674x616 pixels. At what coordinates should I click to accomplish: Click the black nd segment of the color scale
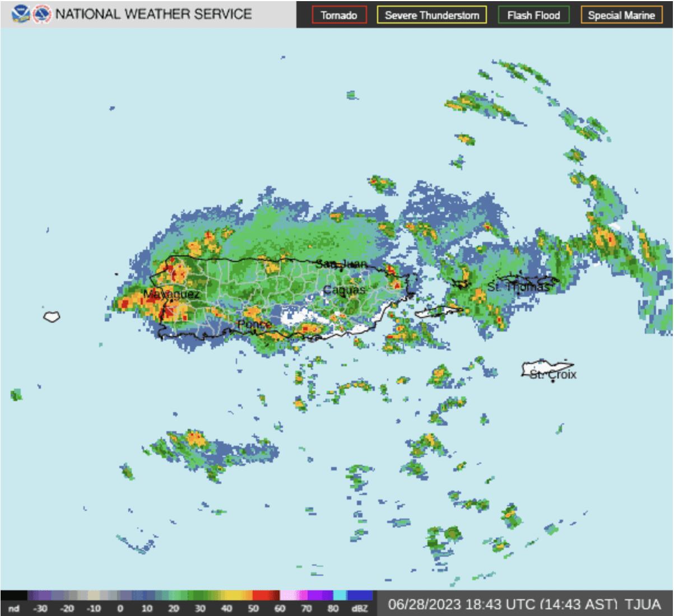14,595
